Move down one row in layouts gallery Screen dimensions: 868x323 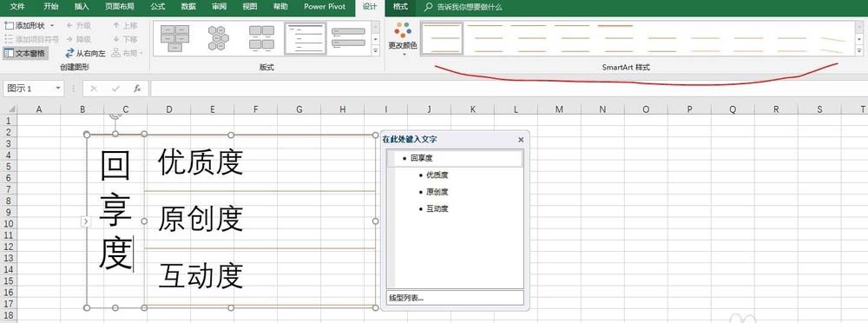tap(376, 39)
